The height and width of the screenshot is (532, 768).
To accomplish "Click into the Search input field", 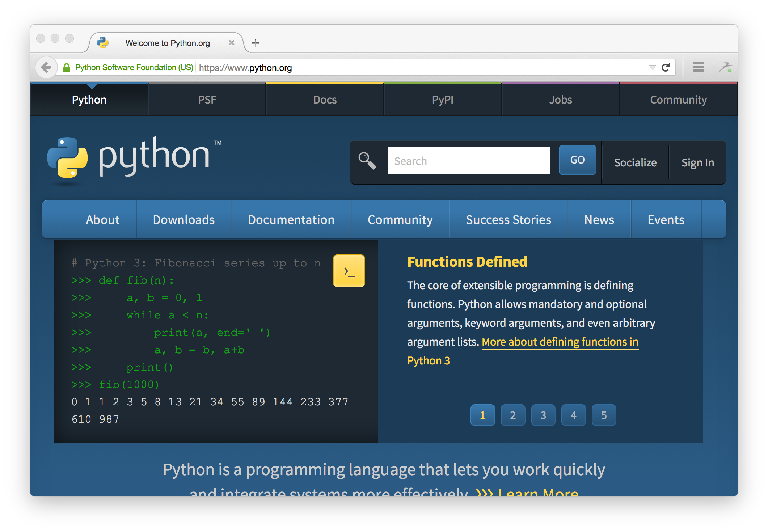I will [x=469, y=161].
